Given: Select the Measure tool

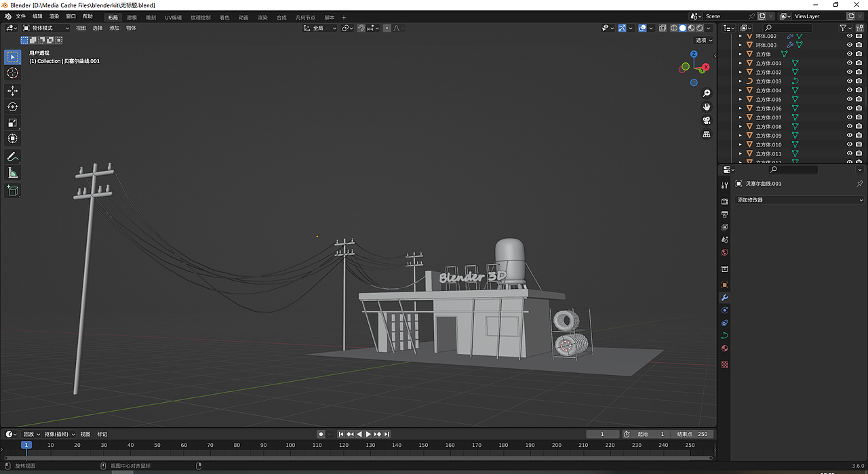Looking at the screenshot, I should coord(12,173).
